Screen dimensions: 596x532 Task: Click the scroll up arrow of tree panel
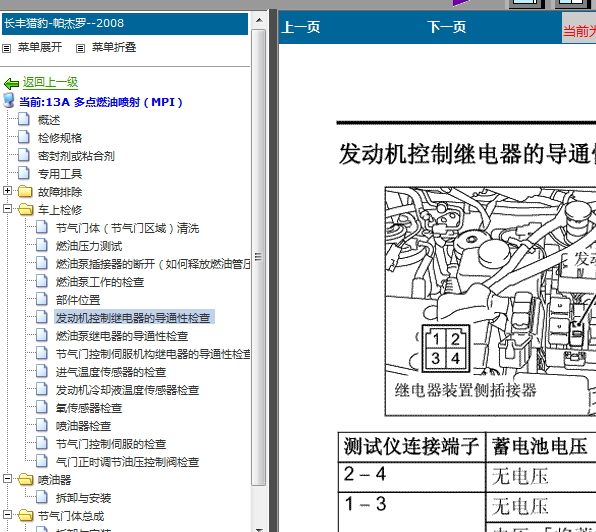[259, 20]
